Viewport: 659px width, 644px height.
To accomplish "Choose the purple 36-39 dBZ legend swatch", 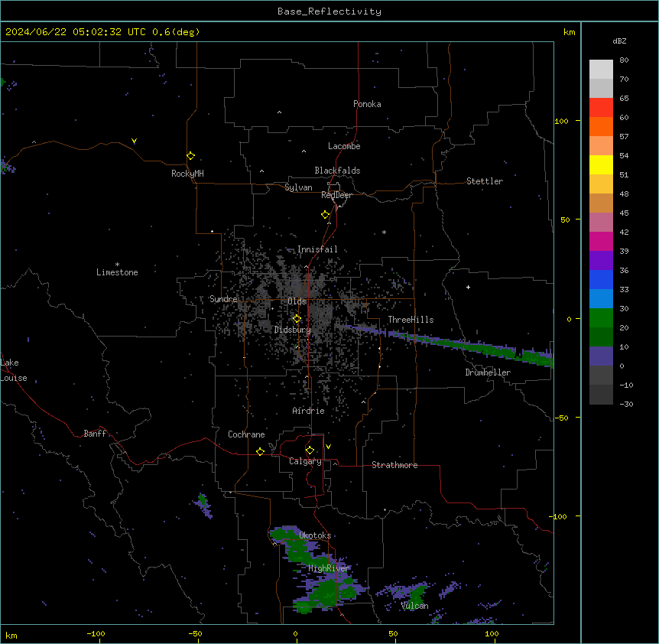I will click(x=601, y=261).
